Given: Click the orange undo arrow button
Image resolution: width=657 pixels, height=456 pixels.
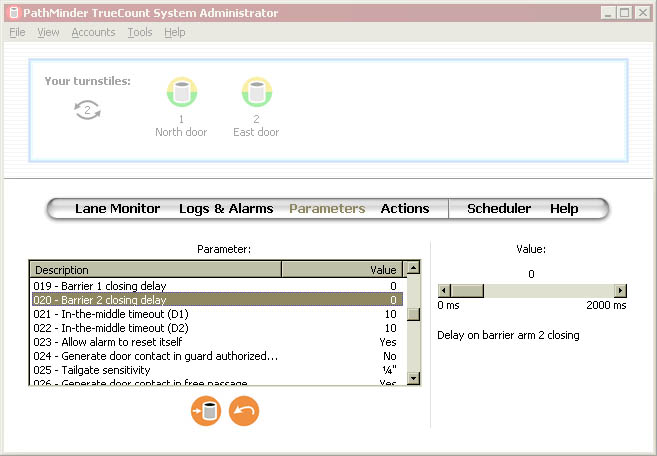Looking at the screenshot, I should [244, 411].
